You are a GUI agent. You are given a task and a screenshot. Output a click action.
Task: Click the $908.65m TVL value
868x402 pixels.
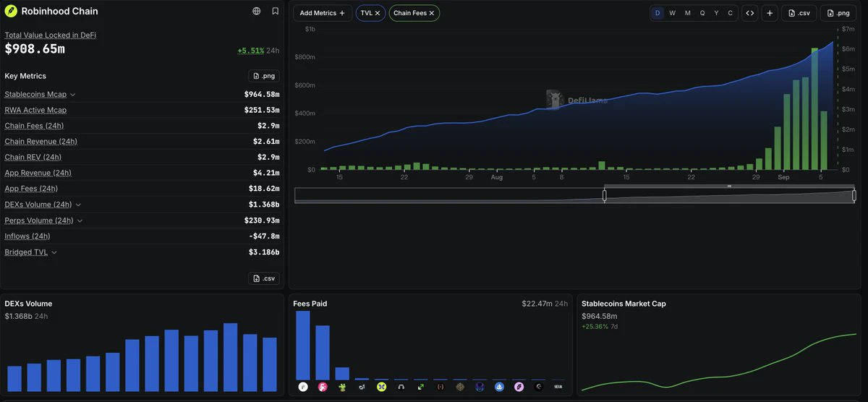[35, 49]
